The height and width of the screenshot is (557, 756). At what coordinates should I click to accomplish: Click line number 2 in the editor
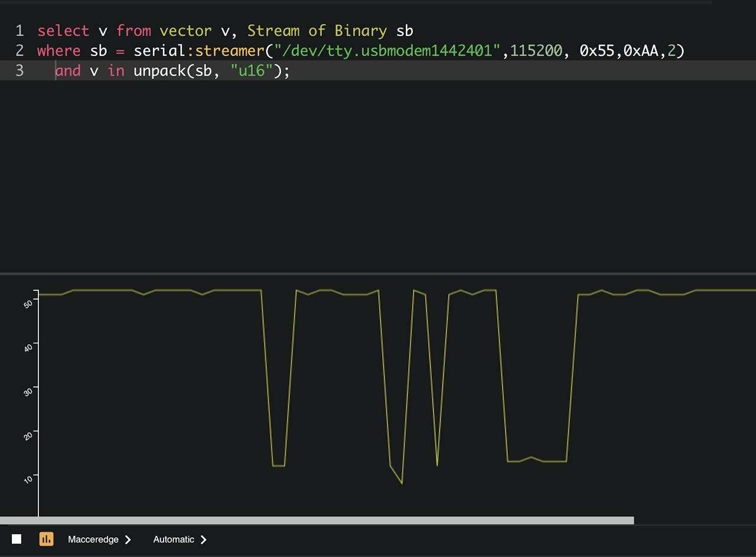[19, 51]
